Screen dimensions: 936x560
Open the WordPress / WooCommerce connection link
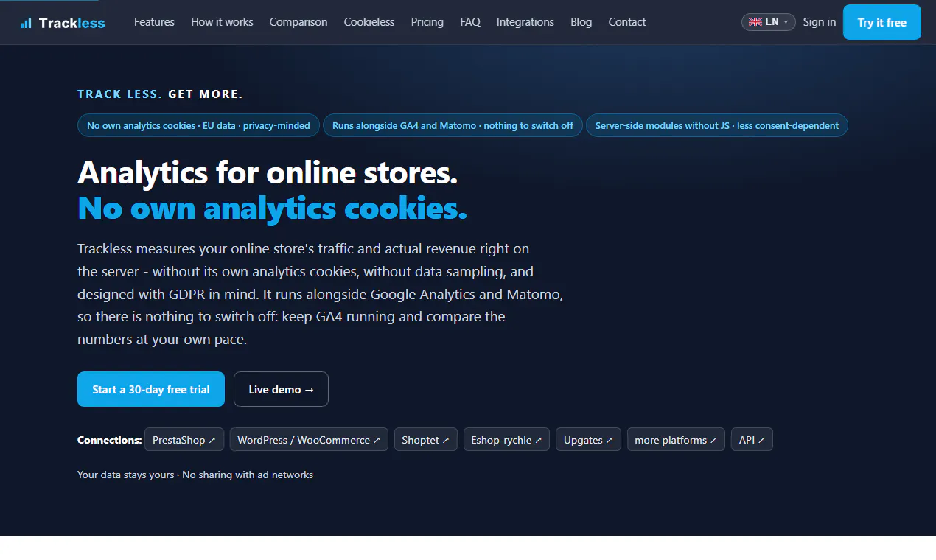coord(309,440)
